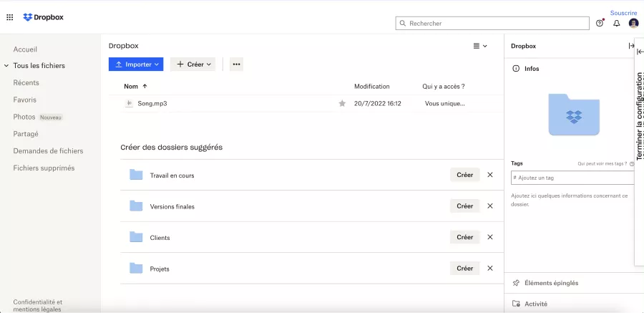Click the Dropbox breadcrumb title
The height and width of the screenshot is (313, 644).
click(123, 46)
